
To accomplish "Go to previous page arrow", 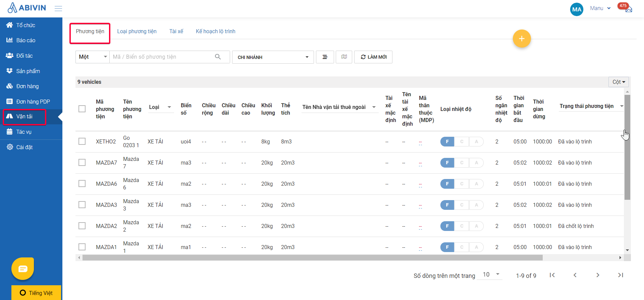I will point(575,275).
